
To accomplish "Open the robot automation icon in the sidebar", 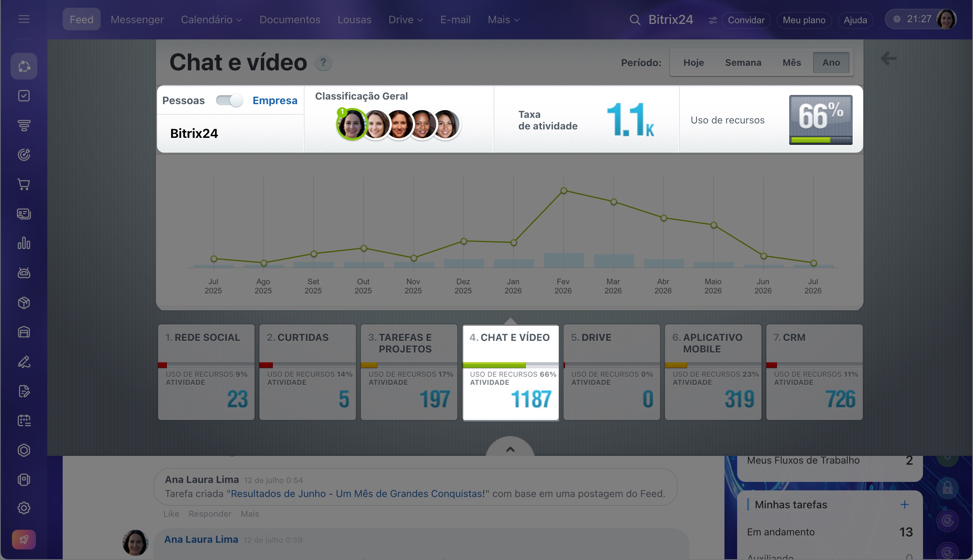I will click(24, 273).
